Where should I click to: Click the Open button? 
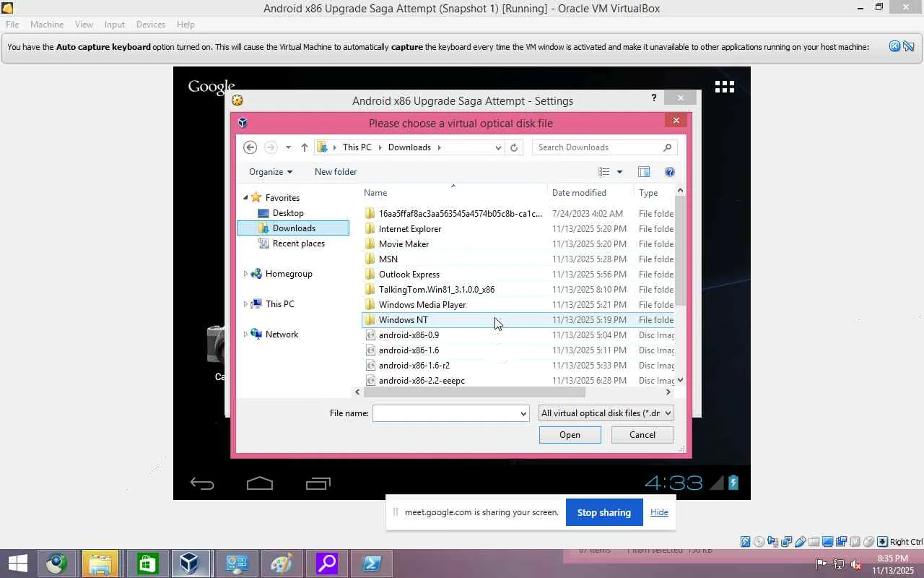coord(570,435)
